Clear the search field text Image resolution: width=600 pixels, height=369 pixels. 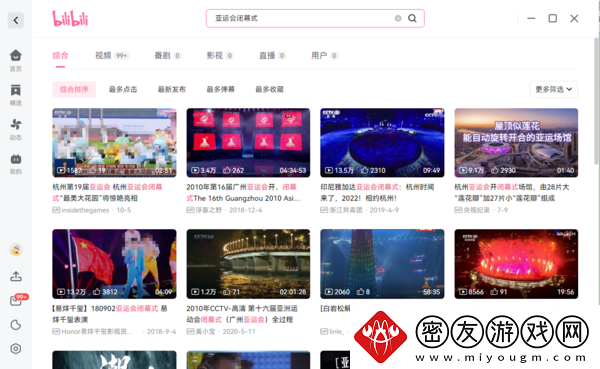[398, 18]
